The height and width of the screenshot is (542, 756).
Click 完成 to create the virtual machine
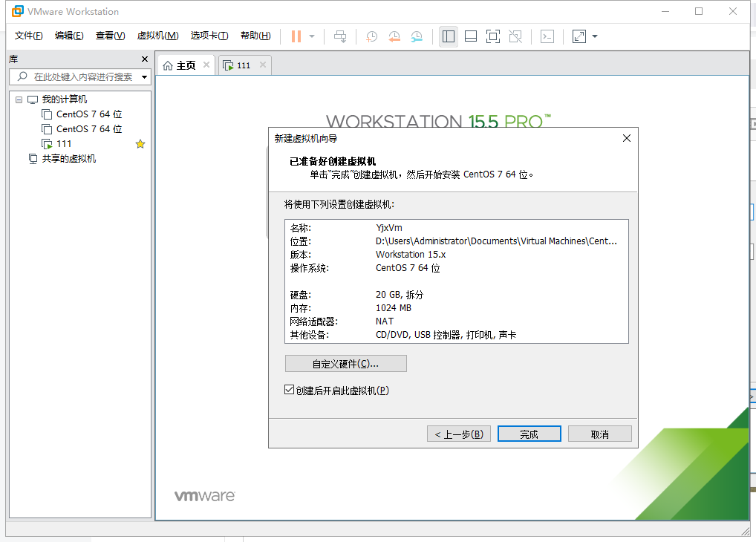pyautogui.click(x=529, y=433)
